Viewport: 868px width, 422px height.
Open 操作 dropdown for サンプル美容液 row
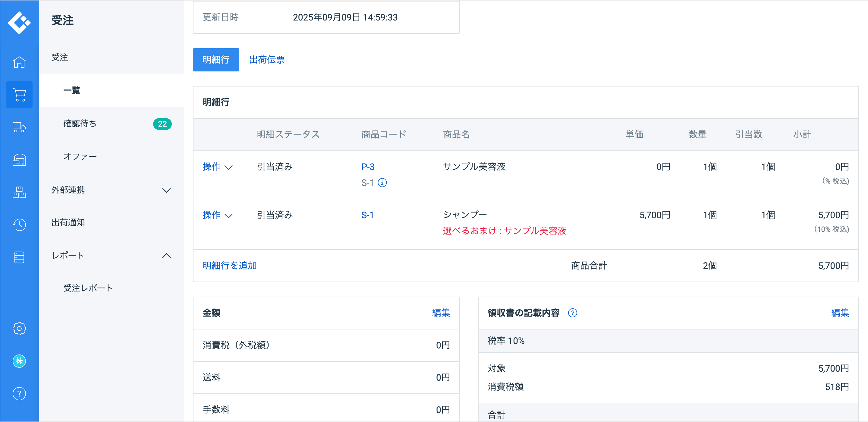tap(217, 167)
